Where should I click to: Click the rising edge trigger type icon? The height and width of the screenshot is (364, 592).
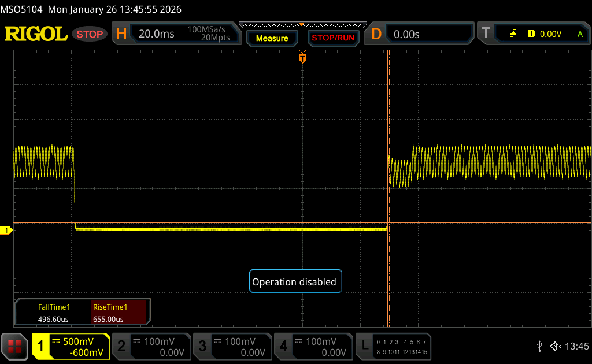click(513, 34)
